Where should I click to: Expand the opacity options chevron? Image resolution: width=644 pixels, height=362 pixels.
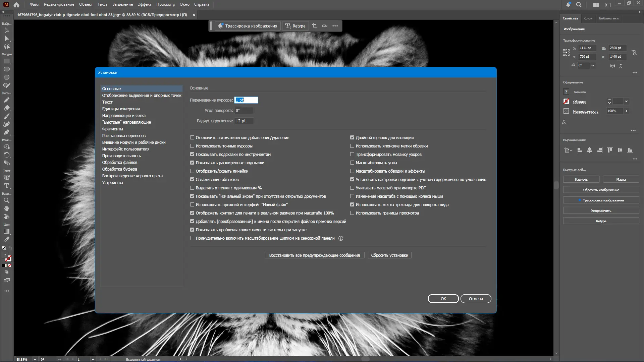click(626, 111)
